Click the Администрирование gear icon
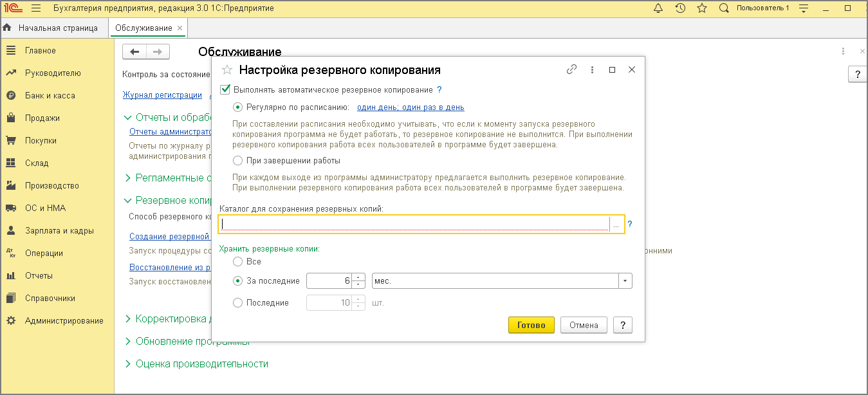This screenshot has width=868, height=395. (x=10, y=320)
